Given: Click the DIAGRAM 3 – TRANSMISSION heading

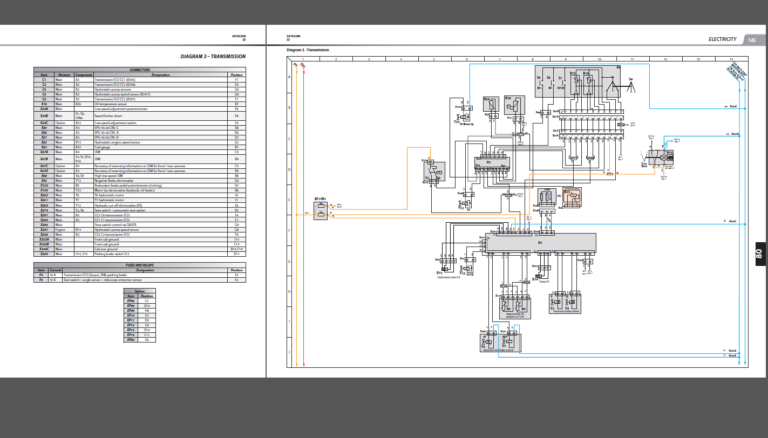Looking at the screenshot, I should pos(213,57).
